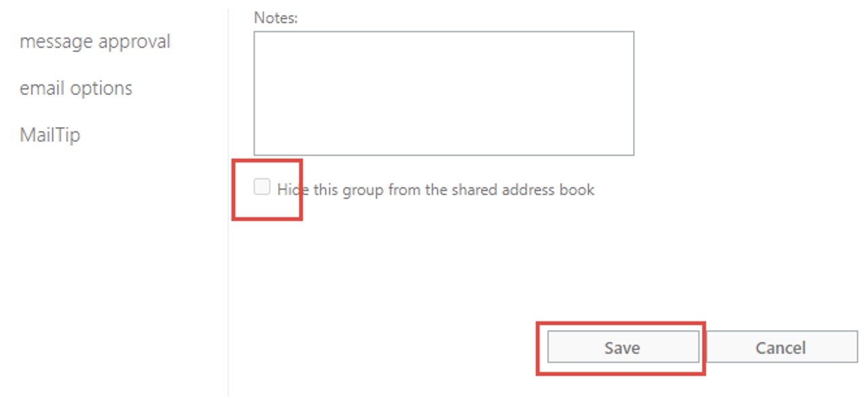Toggle the shared address book visibility checkbox

(262, 187)
